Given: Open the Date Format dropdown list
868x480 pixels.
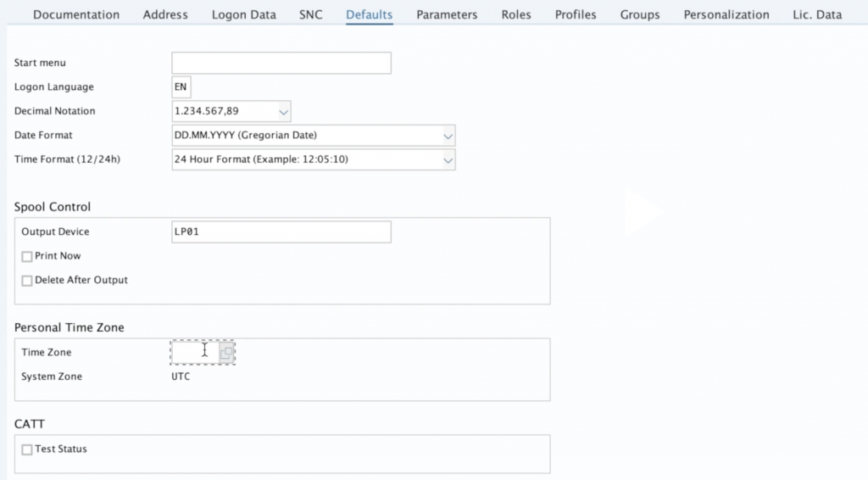Looking at the screenshot, I should click(448, 136).
